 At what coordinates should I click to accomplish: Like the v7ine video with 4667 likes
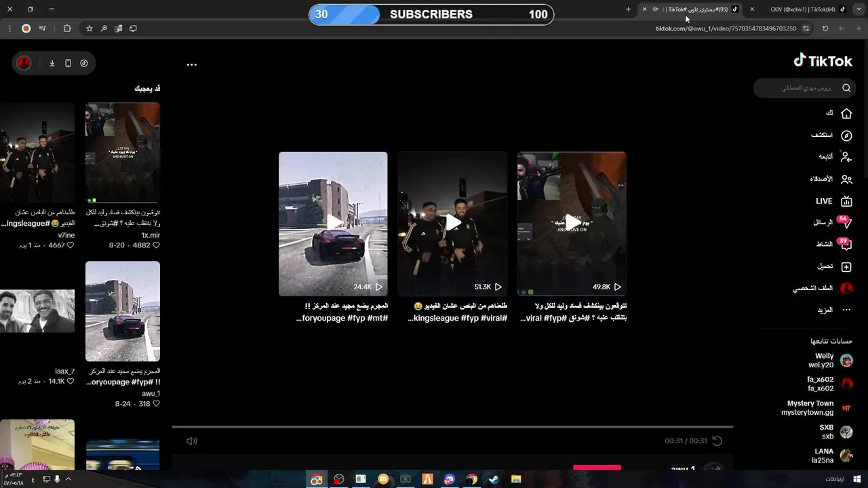click(x=71, y=245)
